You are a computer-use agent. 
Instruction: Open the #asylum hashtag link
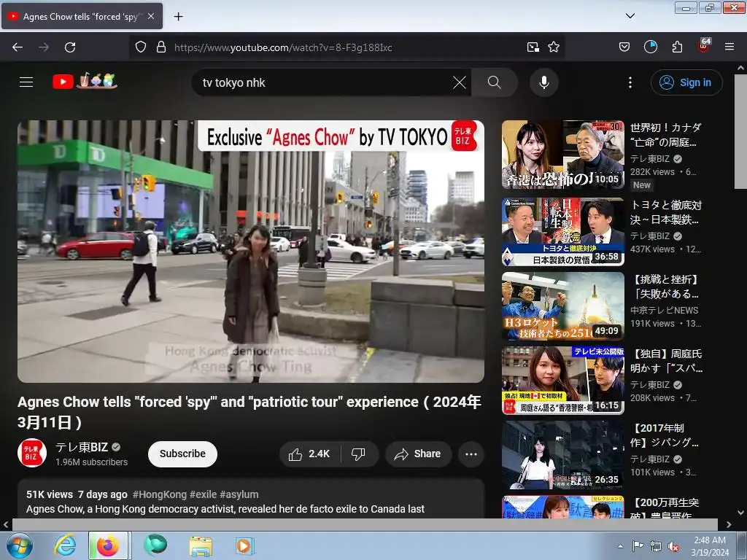239,495
